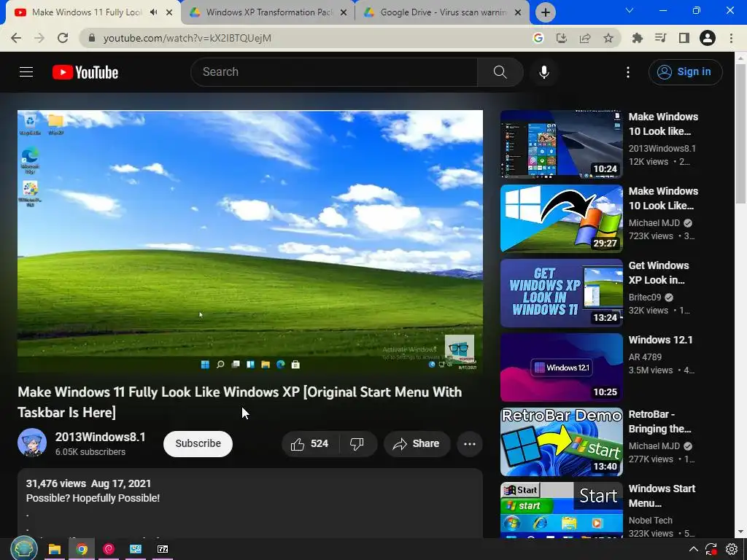Close the Google Drive virus scan tab
Screen dimensions: 747x560
[x=518, y=13]
